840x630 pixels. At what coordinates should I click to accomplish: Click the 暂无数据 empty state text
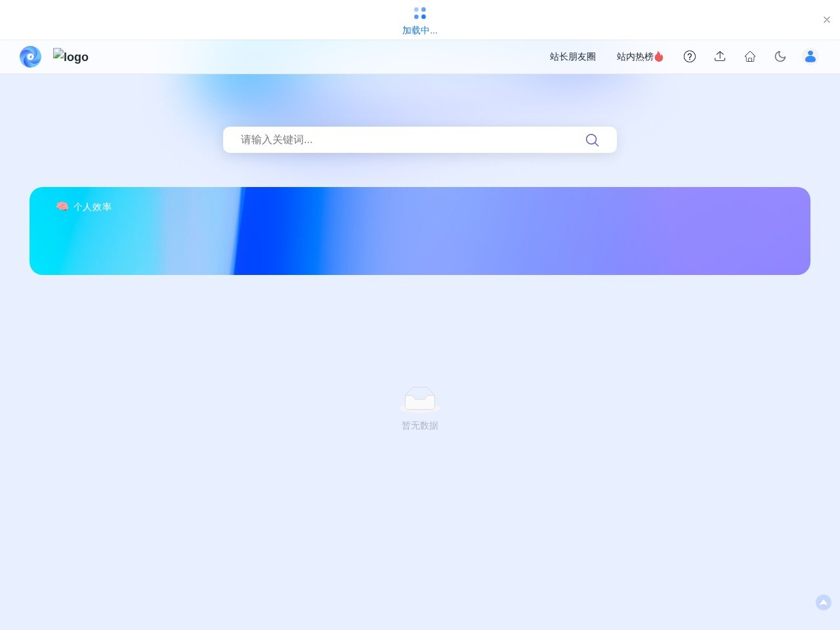[x=420, y=425]
